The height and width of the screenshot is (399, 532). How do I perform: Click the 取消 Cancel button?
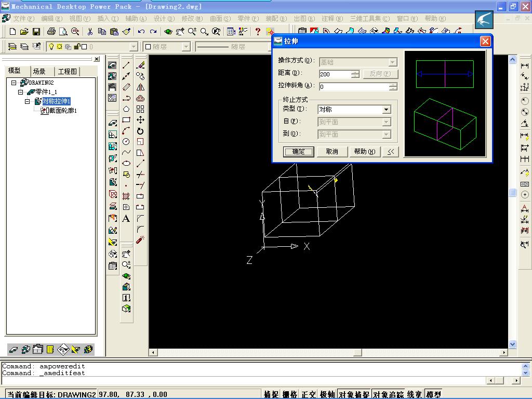[x=332, y=152]
